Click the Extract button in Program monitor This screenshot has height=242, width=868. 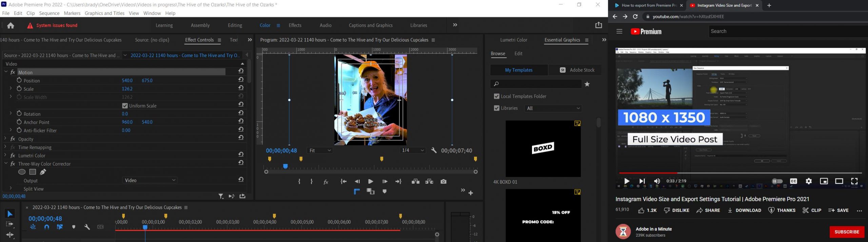tap(429, 182)
